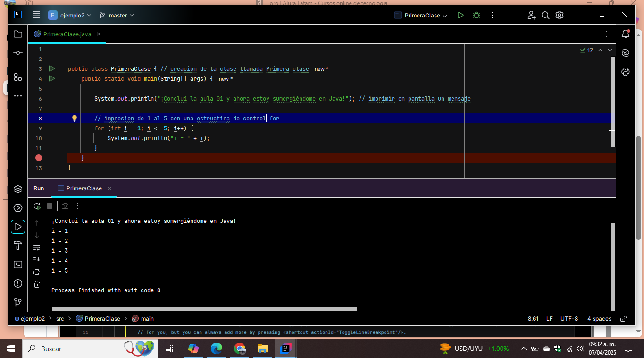Click ejemplo2 in breadcrumb bar
Image resolution: width=644 pixels, height=358 pixels.
tap(30, 319)
